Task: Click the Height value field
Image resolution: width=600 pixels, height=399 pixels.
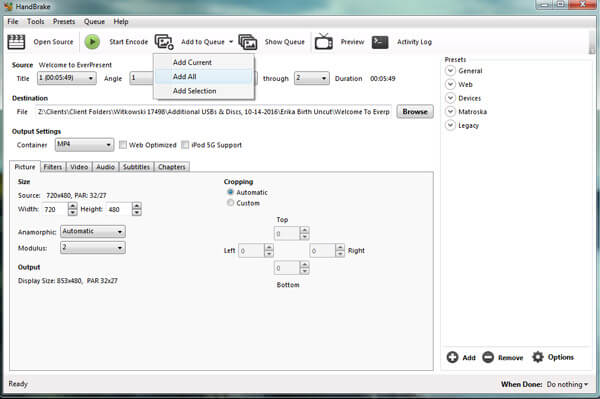Action: [x=119, y=209]
